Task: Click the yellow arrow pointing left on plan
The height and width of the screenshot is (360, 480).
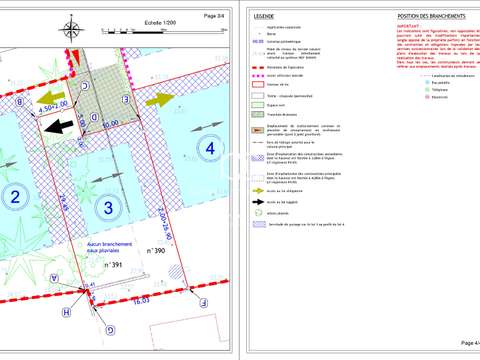Action: click(x=51, y=98)
